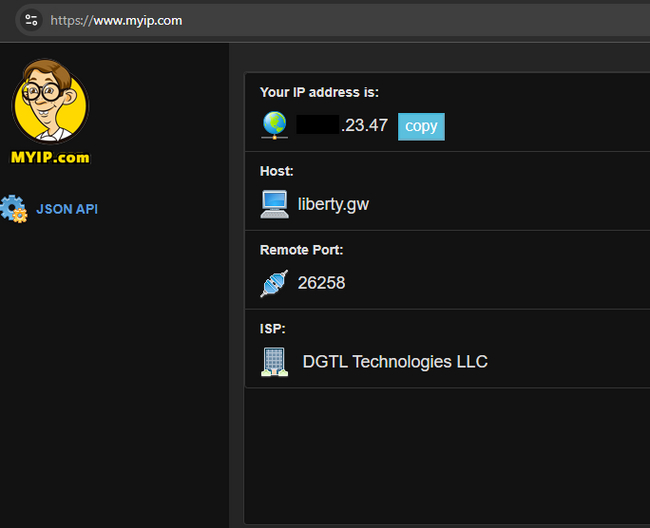Click the "Remote Port:" label
The image size is (650, 528).
pos(301,250)
